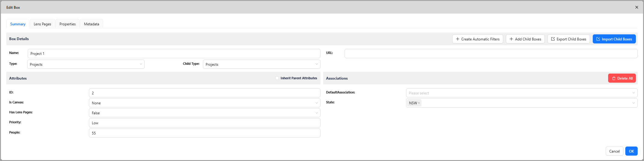Click the ID input field
The width and height of the screenshot is (644, 161).
tap(204, 93)
